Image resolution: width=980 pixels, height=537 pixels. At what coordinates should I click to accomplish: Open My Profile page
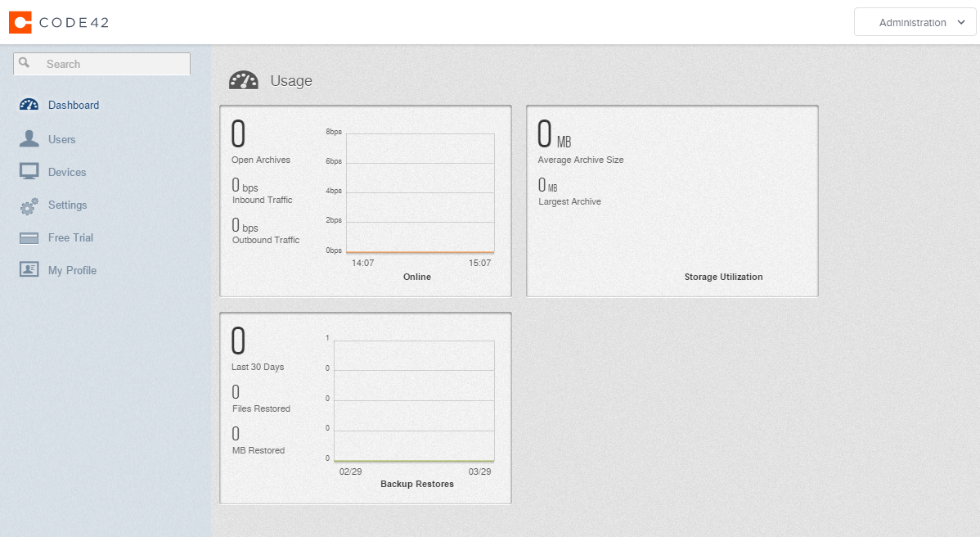tap(73, 270)
